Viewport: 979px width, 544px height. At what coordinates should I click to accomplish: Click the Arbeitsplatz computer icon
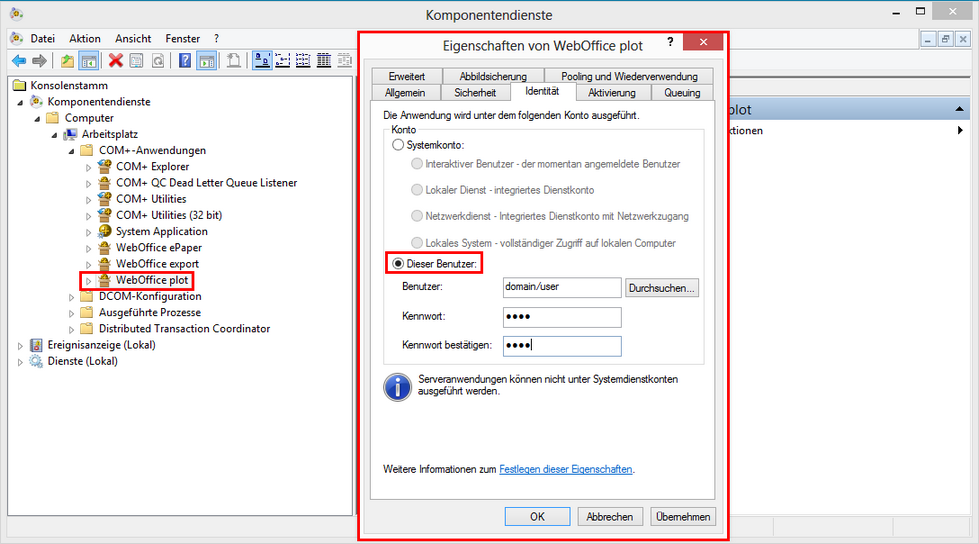71,134
